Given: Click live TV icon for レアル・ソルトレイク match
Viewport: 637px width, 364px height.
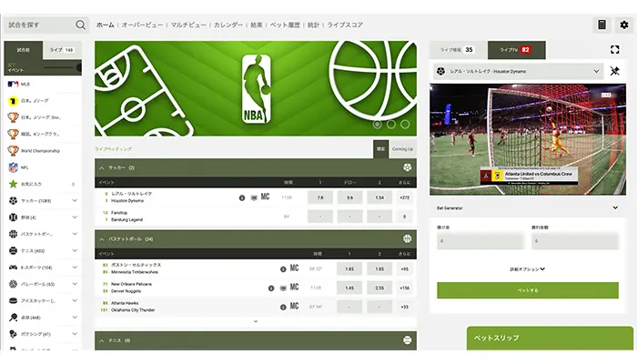Looking at the screenshot, I should click(x=254, y=197).
